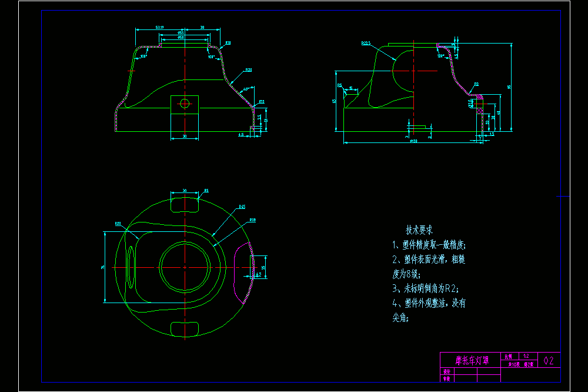Select the 摩托车灯罩 title text
The image size is (588, 392).
point(472,360)
